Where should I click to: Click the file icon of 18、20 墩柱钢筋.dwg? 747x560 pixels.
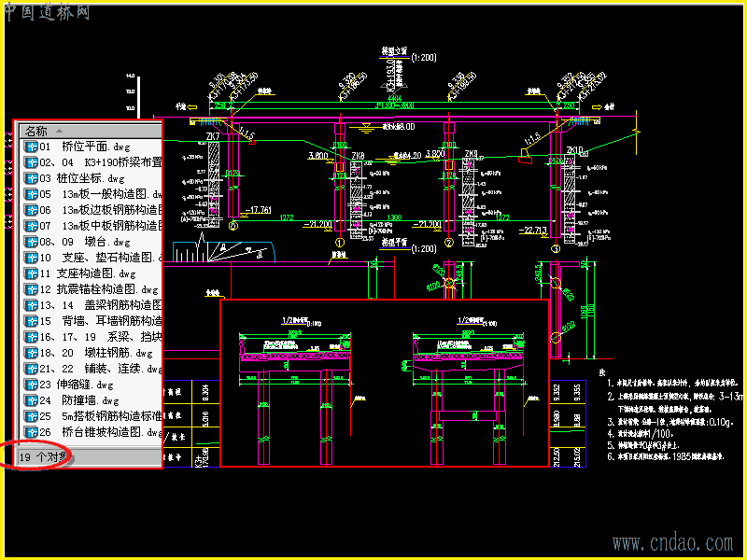click(x=31, y=353)
